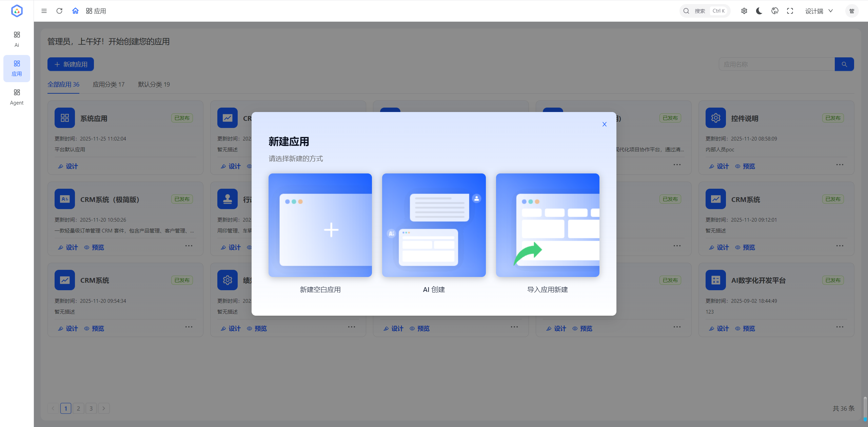The image size is (868, 427).
Task: Click the search magnifier beside the 应用名称 field
Action: tap(844, 64)
